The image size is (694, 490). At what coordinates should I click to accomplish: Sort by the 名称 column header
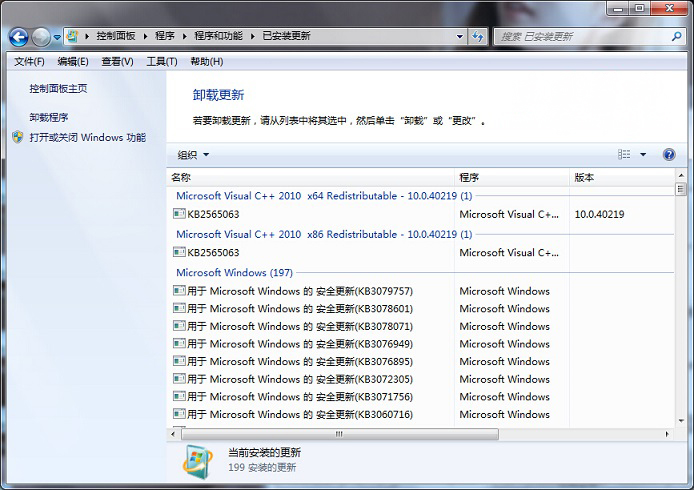[x=311, y=177]
